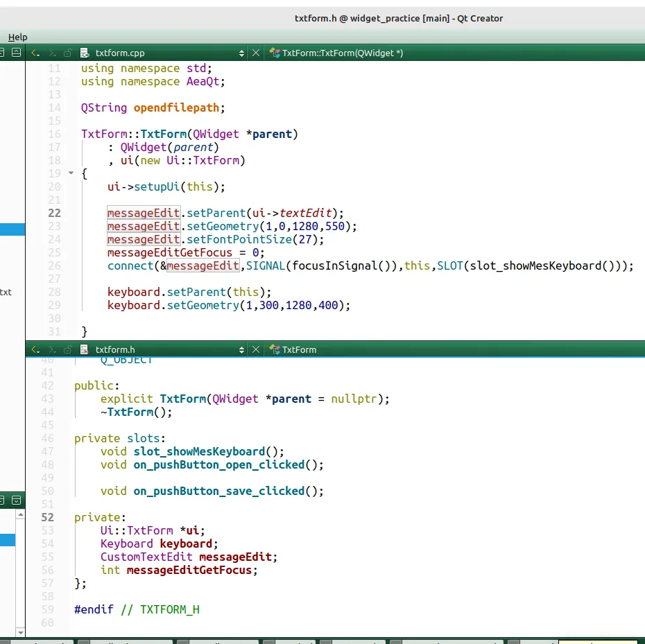This screenshot has width=645, height=644.
Task: Click line number 22 in txtform.cpp
Action: coord(54,213)
